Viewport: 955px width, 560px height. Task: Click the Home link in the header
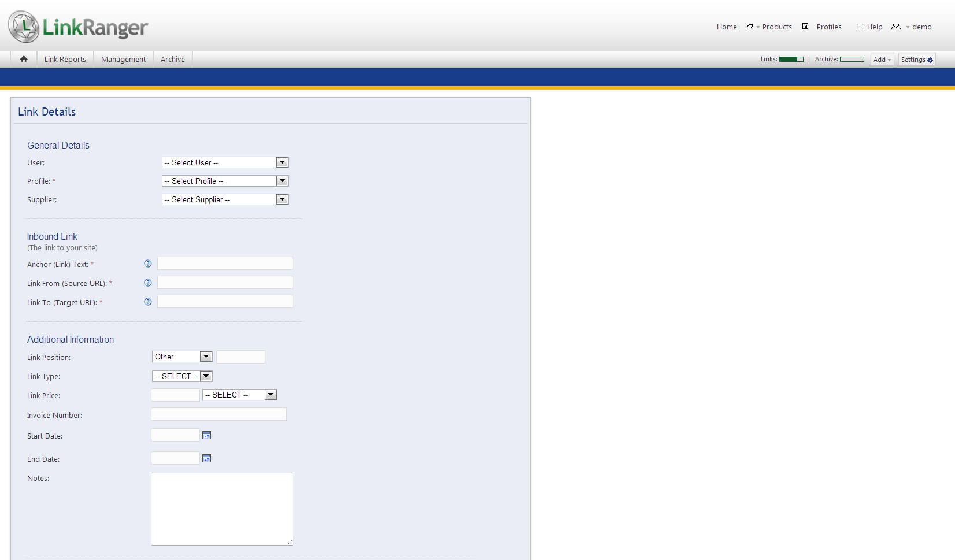click(727, 27)
